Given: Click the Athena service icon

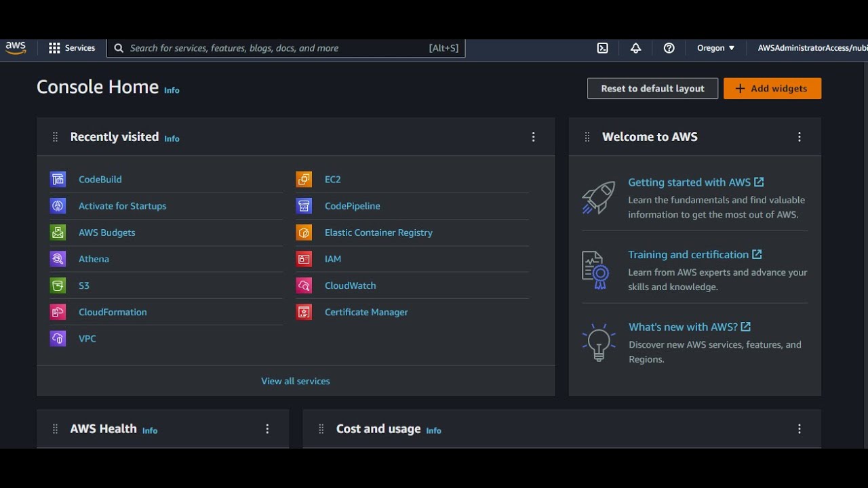Looking at the screenshot, I should tap(58, 259).
